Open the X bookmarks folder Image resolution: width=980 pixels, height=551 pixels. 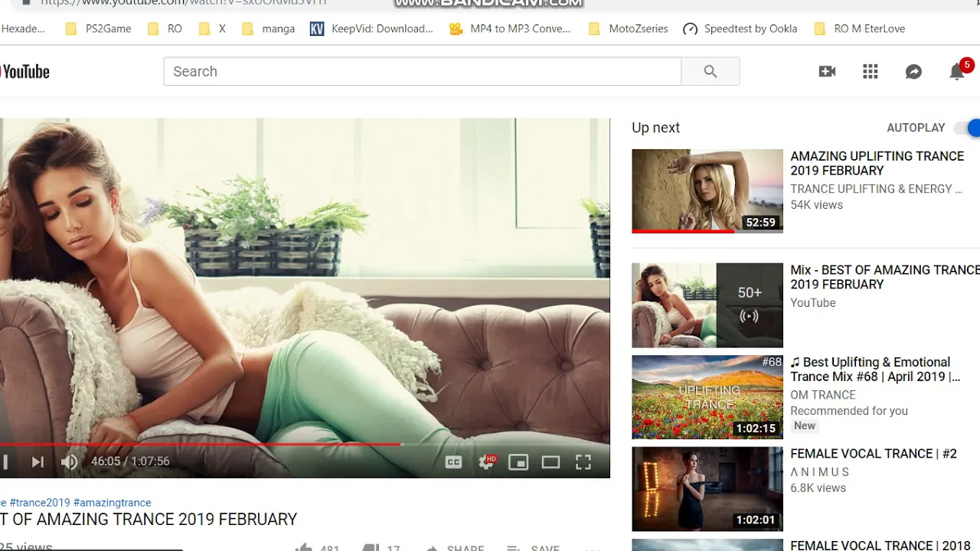click(x=211, y=28)
